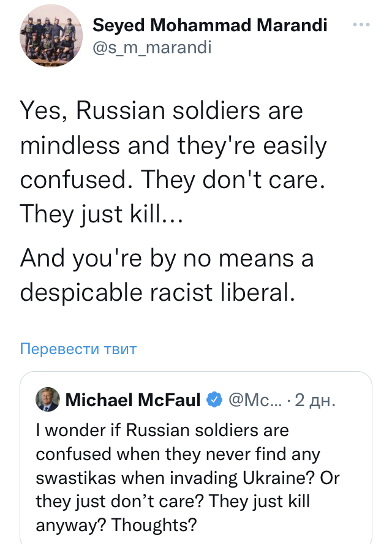Open quoted tweet text 'I wonder if Russian'
This screenshot has height=544, width=392.
coord(162,430)
